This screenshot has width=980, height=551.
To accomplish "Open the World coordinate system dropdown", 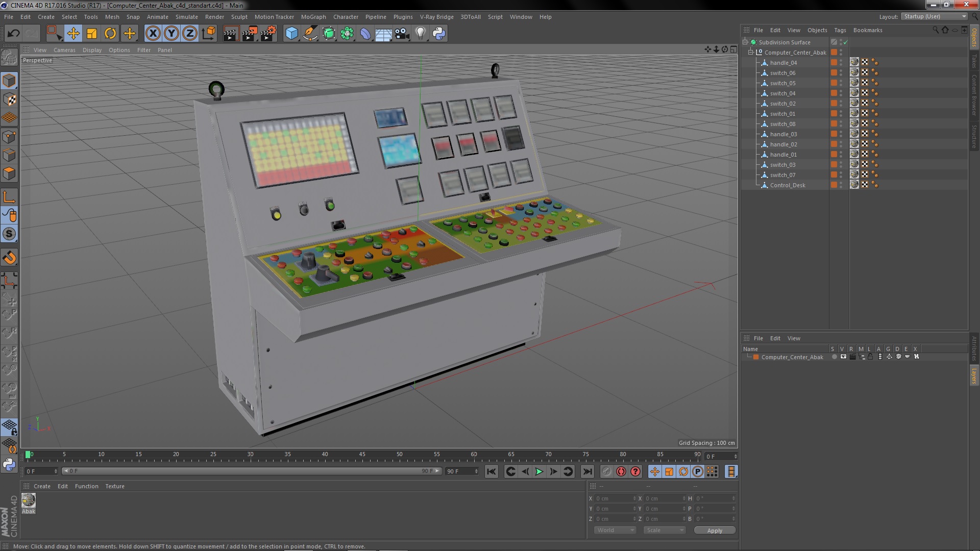I will pyautogui.click(x=615, y=530).
